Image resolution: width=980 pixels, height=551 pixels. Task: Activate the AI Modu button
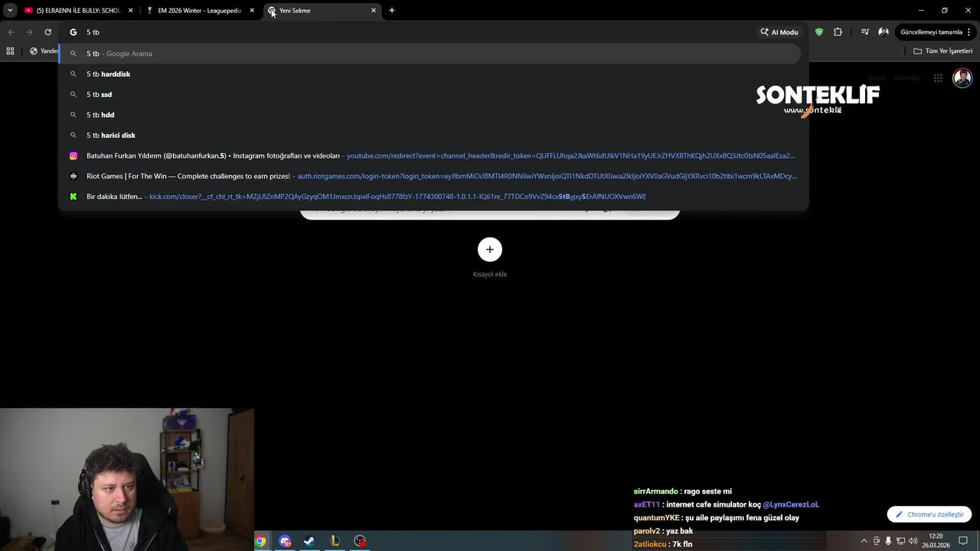coord(779,32)
